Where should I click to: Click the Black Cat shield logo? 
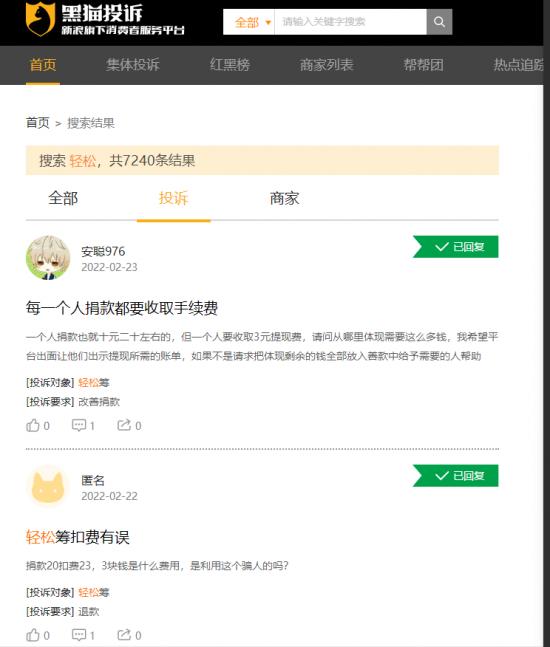pos(40,18)
